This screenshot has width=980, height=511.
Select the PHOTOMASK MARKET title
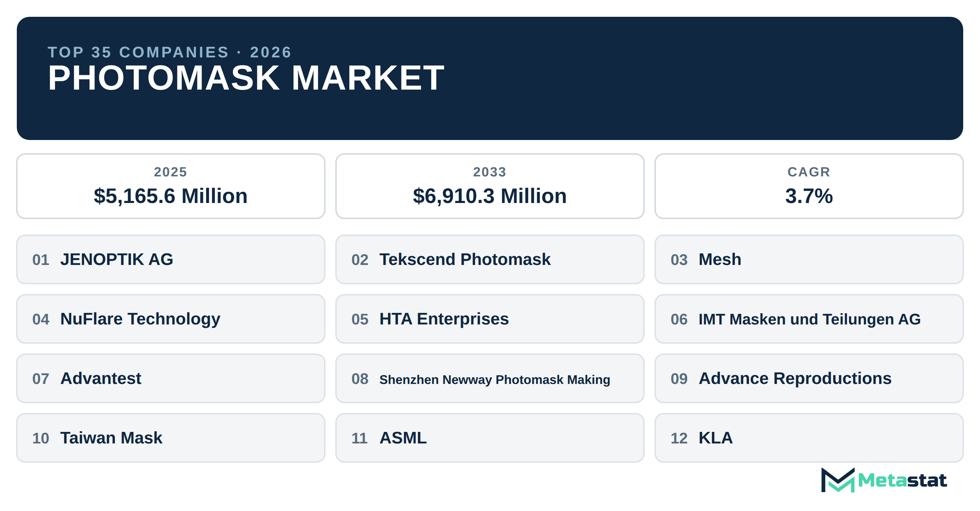(x=246, y=78)
